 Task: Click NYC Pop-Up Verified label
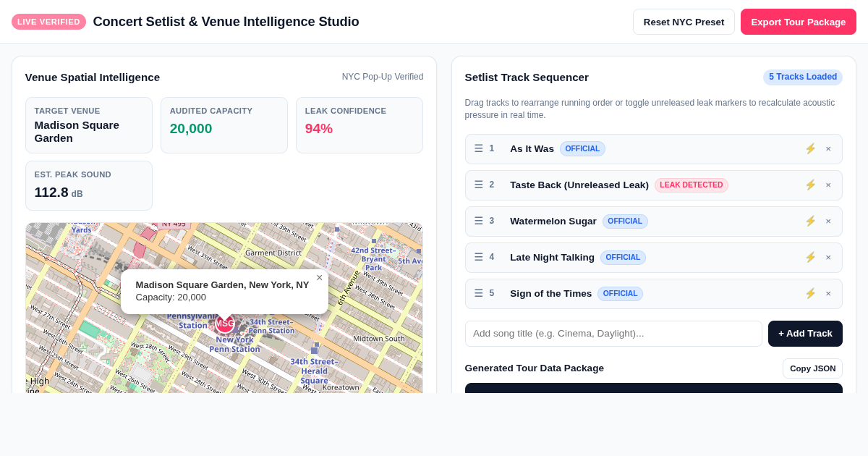(383, 77)
